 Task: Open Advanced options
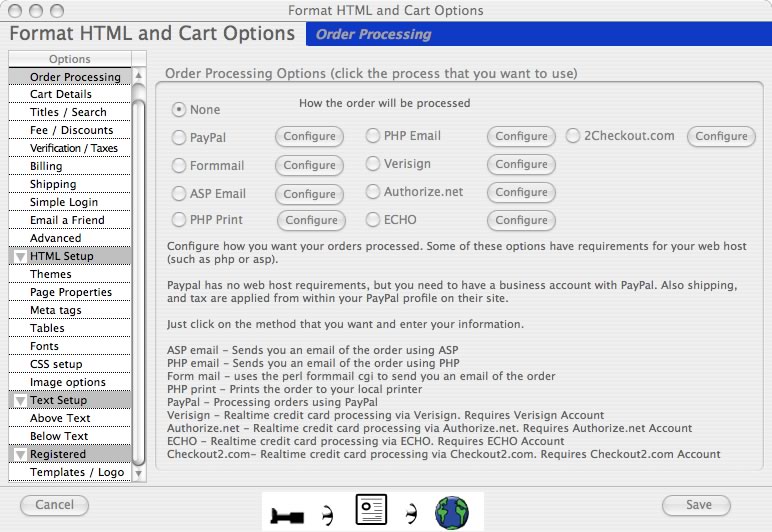pos(70,238)
